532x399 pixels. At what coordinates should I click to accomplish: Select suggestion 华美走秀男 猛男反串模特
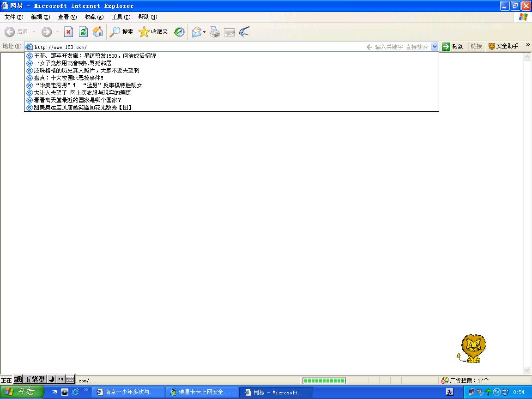pos(231,85)
